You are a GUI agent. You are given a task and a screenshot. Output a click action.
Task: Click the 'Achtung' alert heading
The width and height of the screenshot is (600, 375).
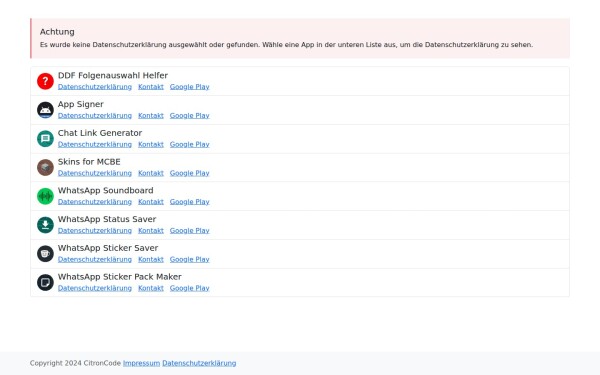point(57,32)
